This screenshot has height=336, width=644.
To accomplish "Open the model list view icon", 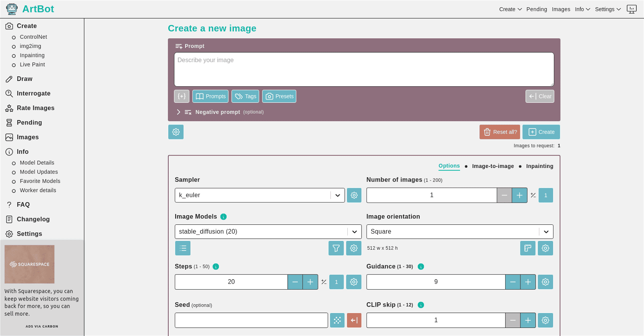I will pyautogui.click(x=183, y=248).
